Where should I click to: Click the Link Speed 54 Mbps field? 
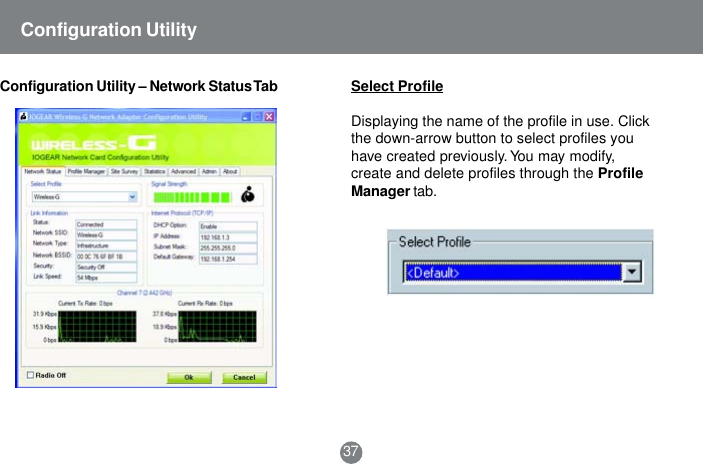pos(106,278)
